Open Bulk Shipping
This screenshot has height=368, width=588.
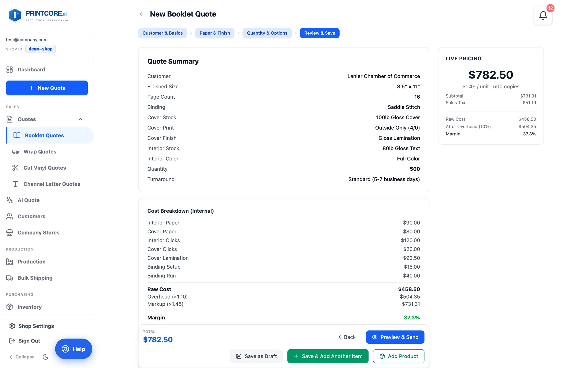coord(35,278)
